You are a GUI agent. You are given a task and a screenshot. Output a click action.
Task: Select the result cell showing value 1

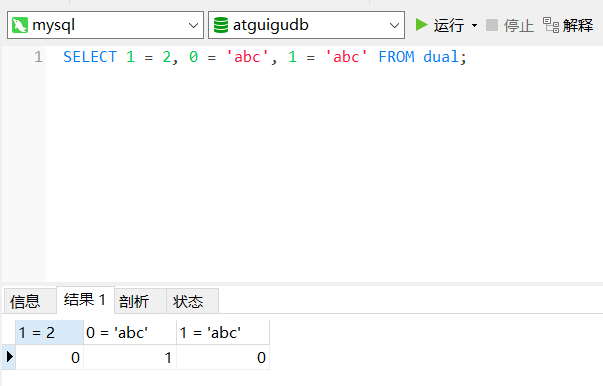(x=130, y=358)
